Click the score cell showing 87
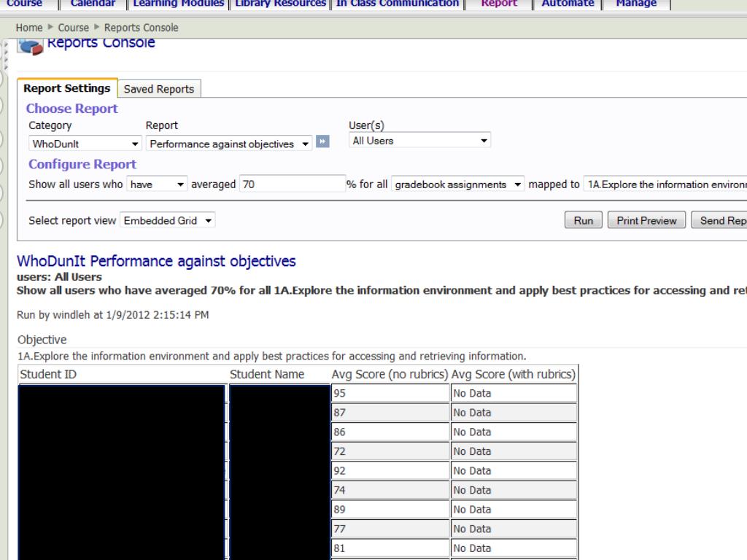Viewport: 747px width, 560px height. pyautogui.click(x=390, y=413)
